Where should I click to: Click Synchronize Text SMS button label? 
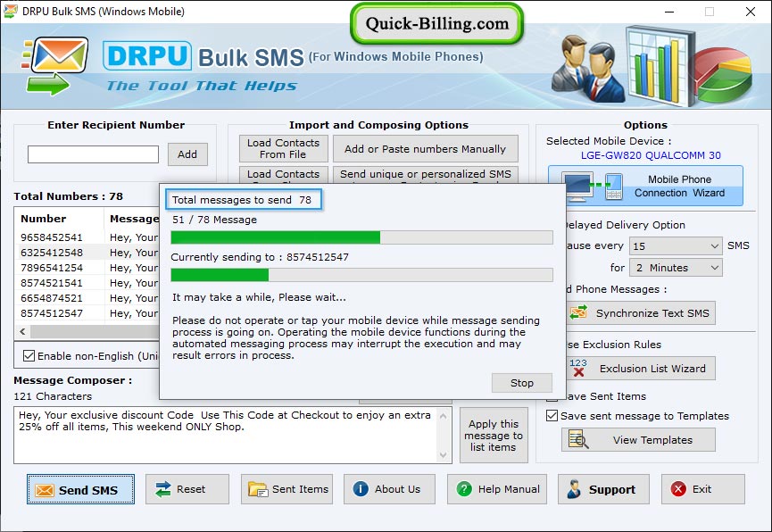coord(652,313)
